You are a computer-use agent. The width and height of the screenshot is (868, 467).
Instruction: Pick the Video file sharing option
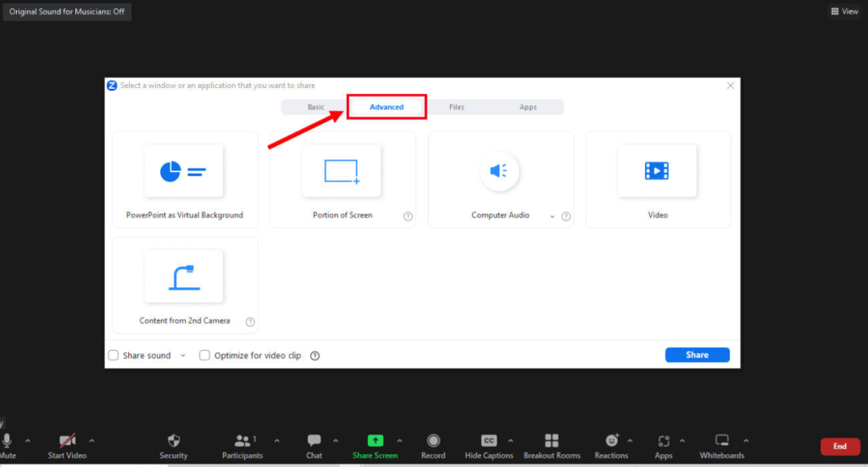(x=658, y=180)
